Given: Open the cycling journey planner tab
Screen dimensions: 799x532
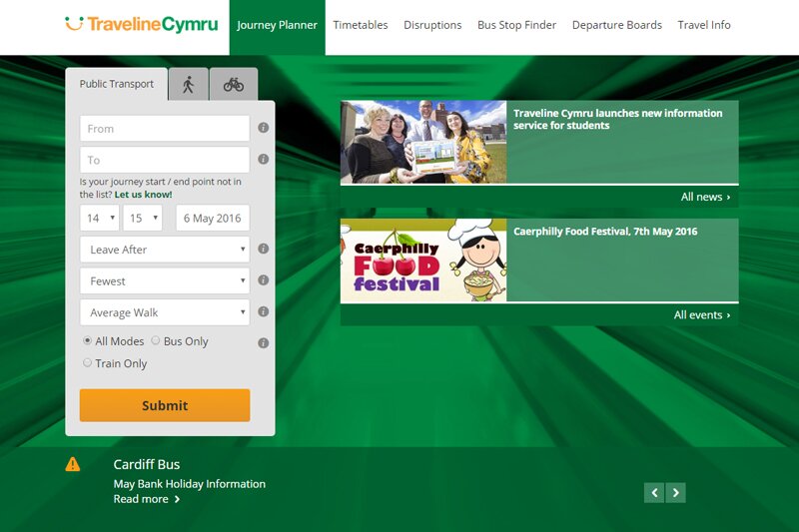Looking at the screenshot, I should [234, 85].
